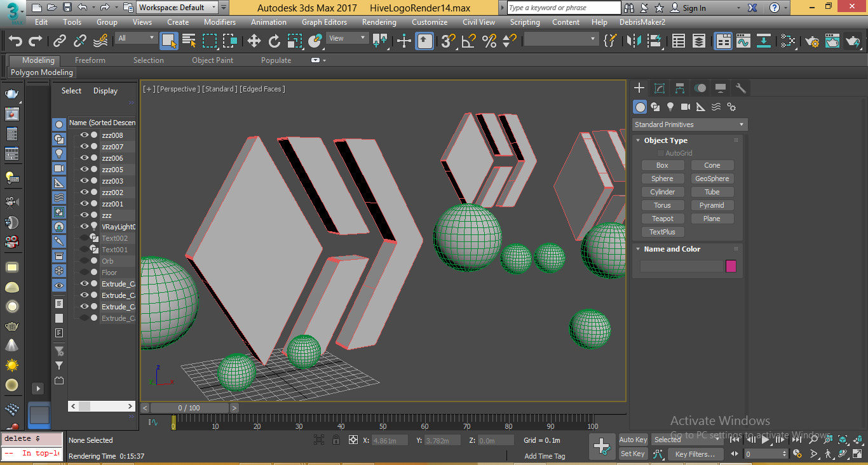Screen dimensions: 868x465
Task: Open the Modifiers menu
Action: (x=220, y=22)
